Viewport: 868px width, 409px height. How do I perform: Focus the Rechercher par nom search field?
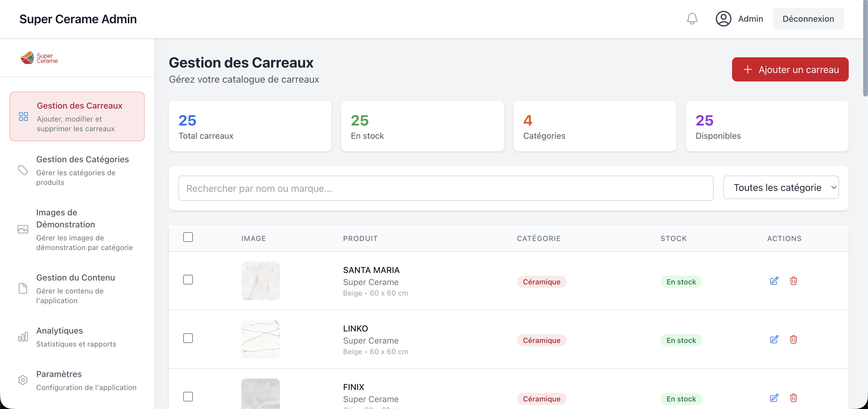coord(445,189)
